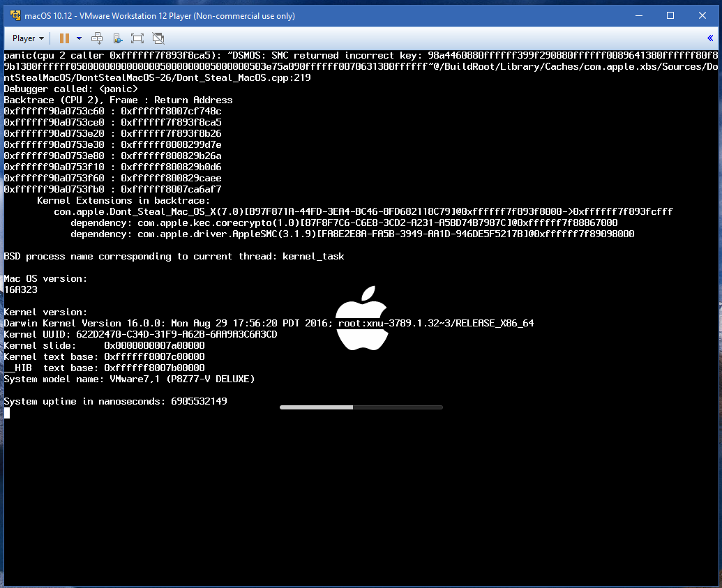Click the com.apple.driver.AppleSMC dependency line
722x588 pixels.
click(x=352, y=234)
